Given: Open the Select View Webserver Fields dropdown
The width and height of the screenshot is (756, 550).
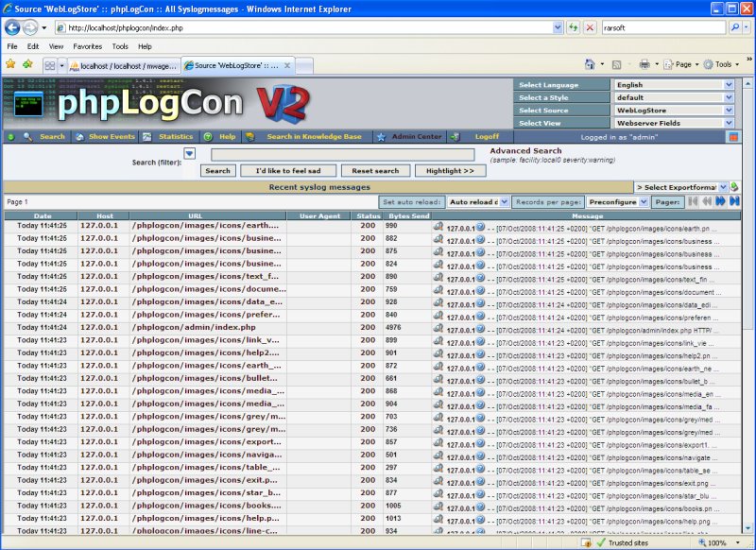Looking at the screenshot, I should click(674, 123).
